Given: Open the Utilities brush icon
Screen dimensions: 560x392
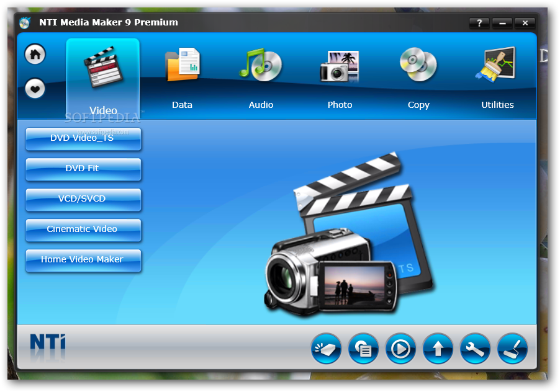Looking at the screenshot, I should coord(495,65).
